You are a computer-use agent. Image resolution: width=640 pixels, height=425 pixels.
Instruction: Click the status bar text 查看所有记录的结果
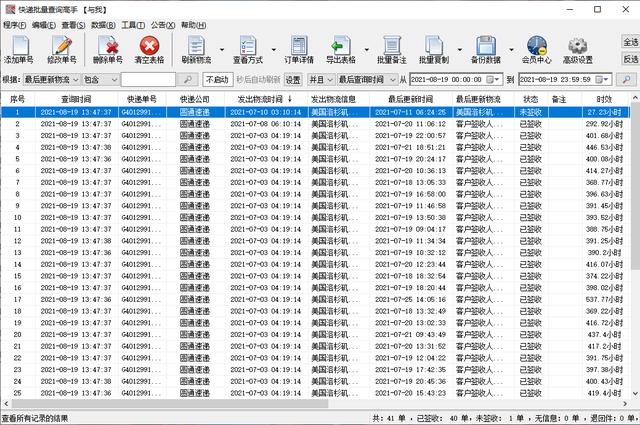(35, 418)
